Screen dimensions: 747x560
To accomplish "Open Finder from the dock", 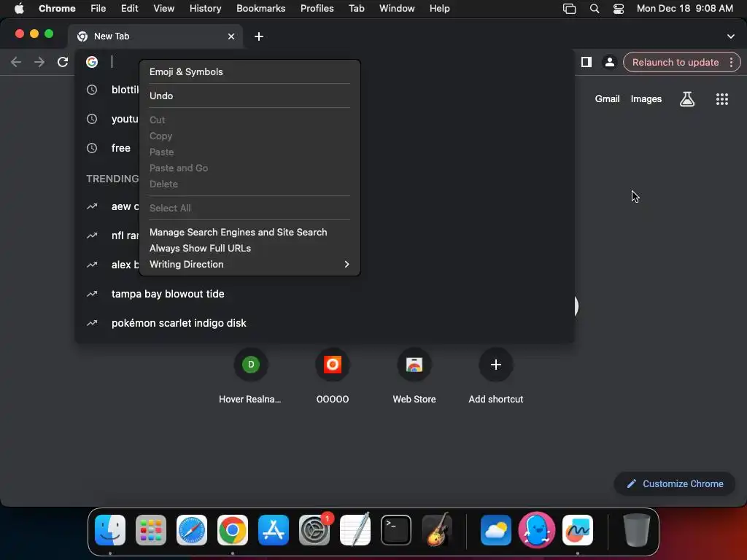I will (x=110, y=529).
